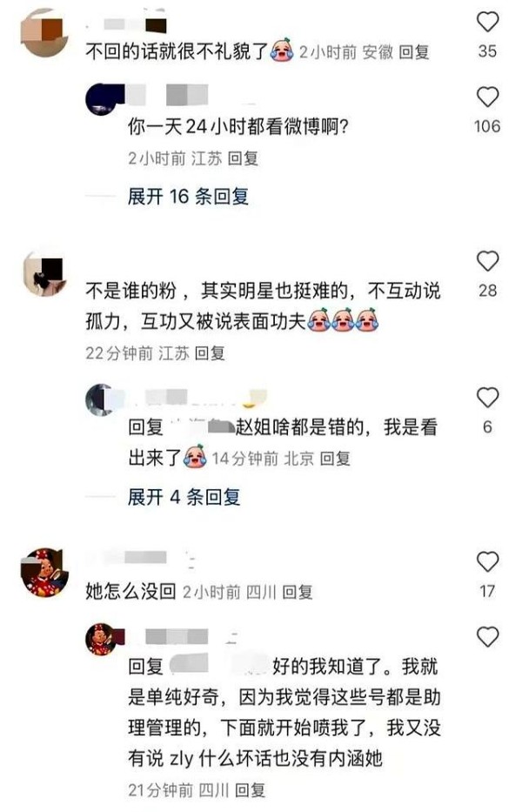
Task: Reply to comment posted 22分钟前
Action: pos(210,353)
